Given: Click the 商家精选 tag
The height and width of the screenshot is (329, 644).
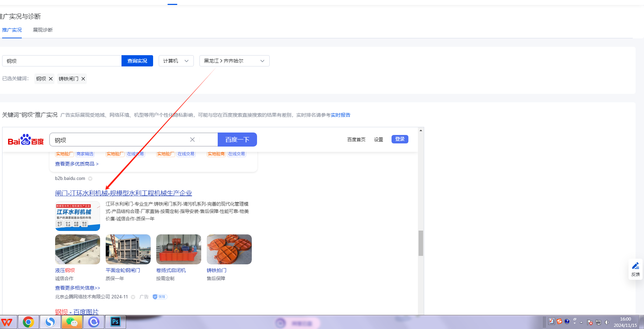Looking at the screenshot, I should click(85, 154).
